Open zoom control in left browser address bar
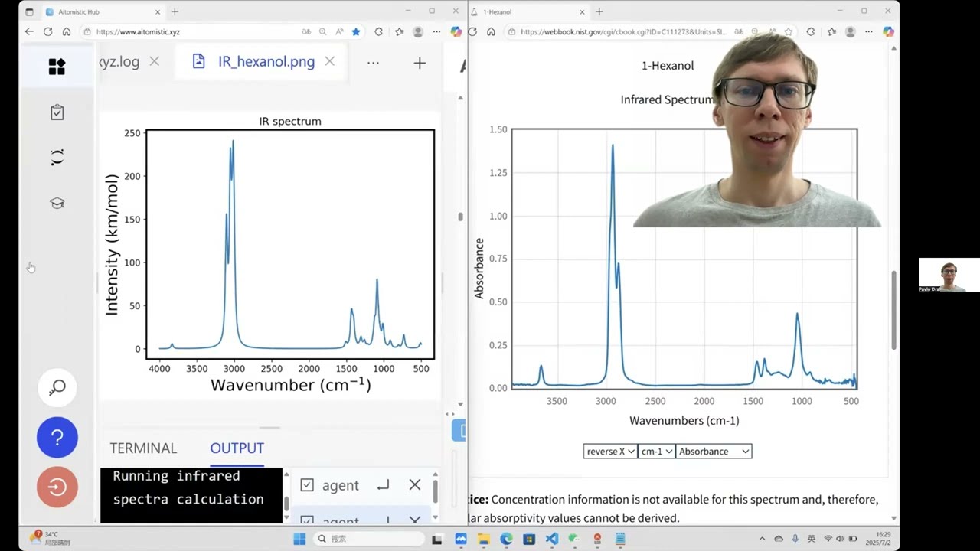This screenshot has width=980, height=551. point(322,31)
